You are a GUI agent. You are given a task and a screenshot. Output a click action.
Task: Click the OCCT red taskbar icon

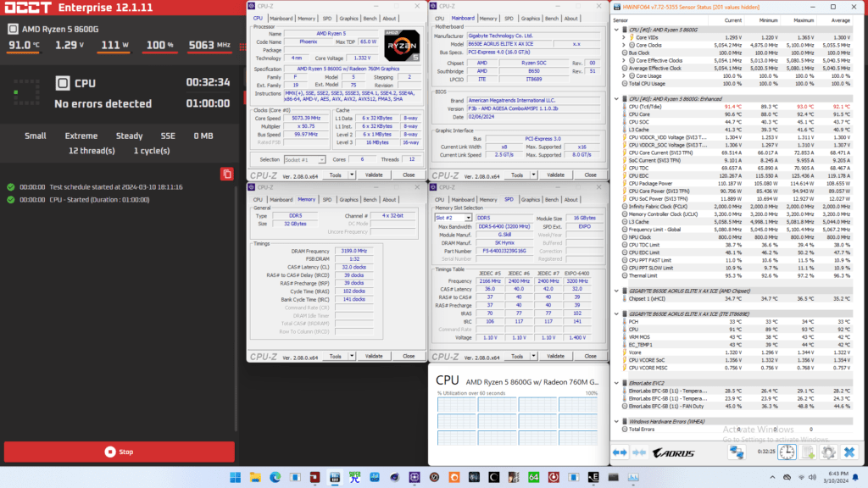coord(315,478)
